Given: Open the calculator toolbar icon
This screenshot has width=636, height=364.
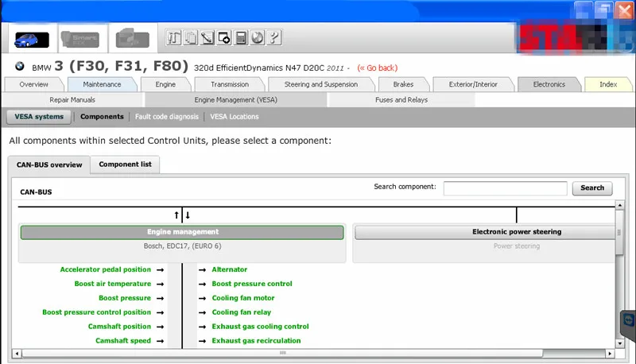Looking at the screenshot, I should pyautogui.click(x=241, y=37).
